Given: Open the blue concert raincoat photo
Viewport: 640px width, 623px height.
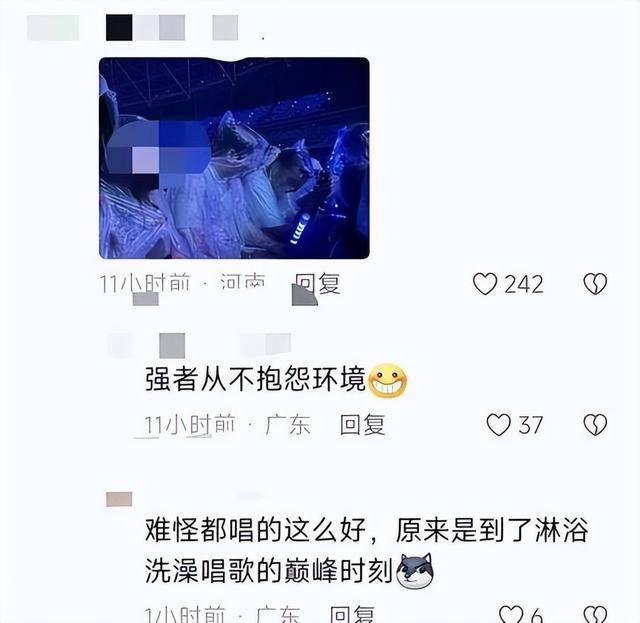Looking at the screenshot, I should tap(234, 158).
